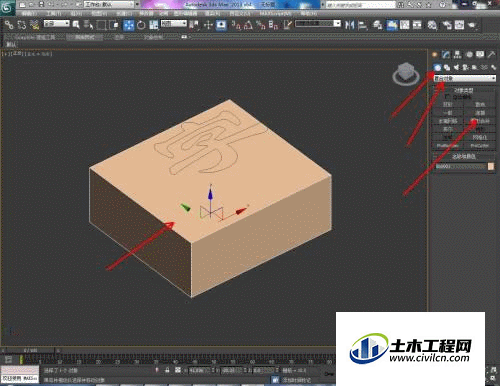Screen dimensions: 500x386
Task: Open Edit Named Selection Sets
Action: pos(288,25)
